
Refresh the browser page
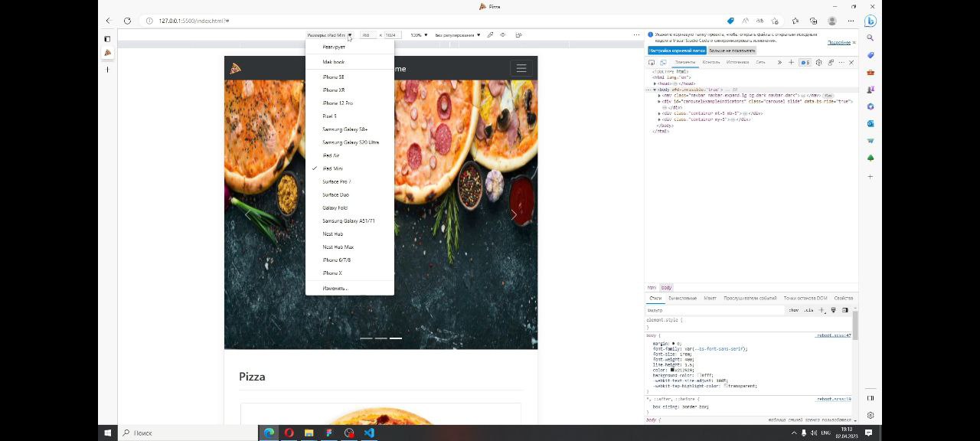127,21
